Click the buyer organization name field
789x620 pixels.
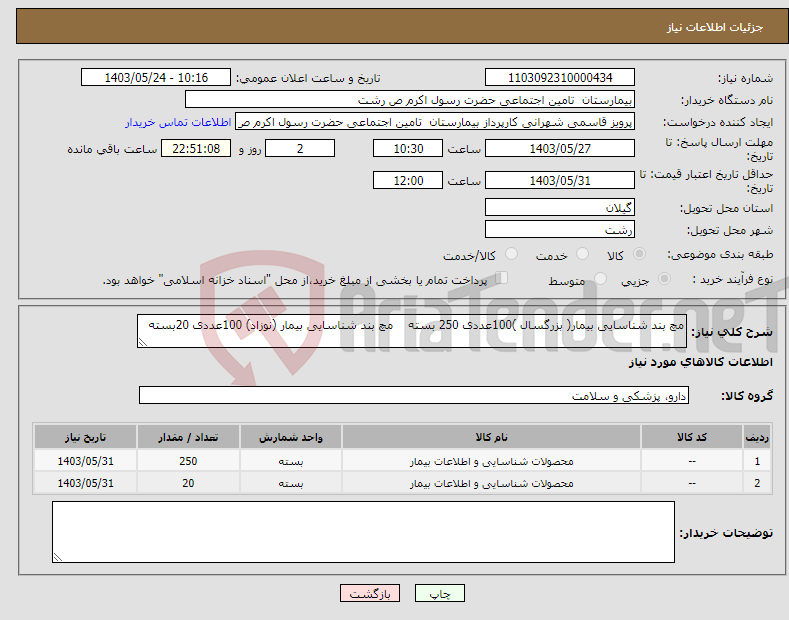[410, 100]
